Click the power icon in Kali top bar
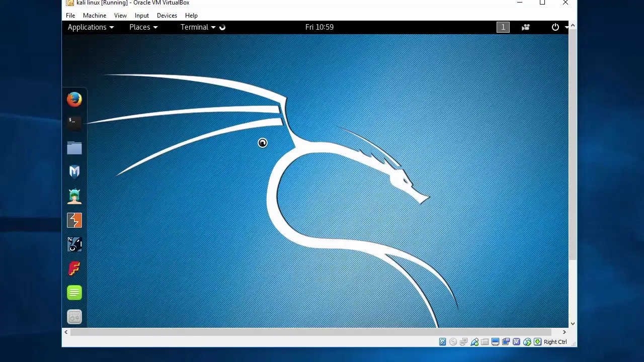 pyautogui.click(x=555, y=27)
